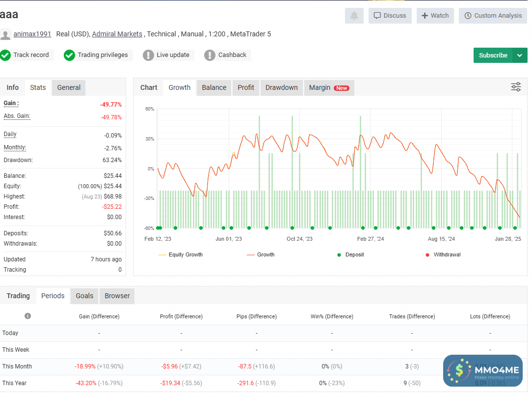The height and width of the screenshot is (394, 532).
Task: Open the Custom Analysis menu
Action: click(x=493, y=16)
